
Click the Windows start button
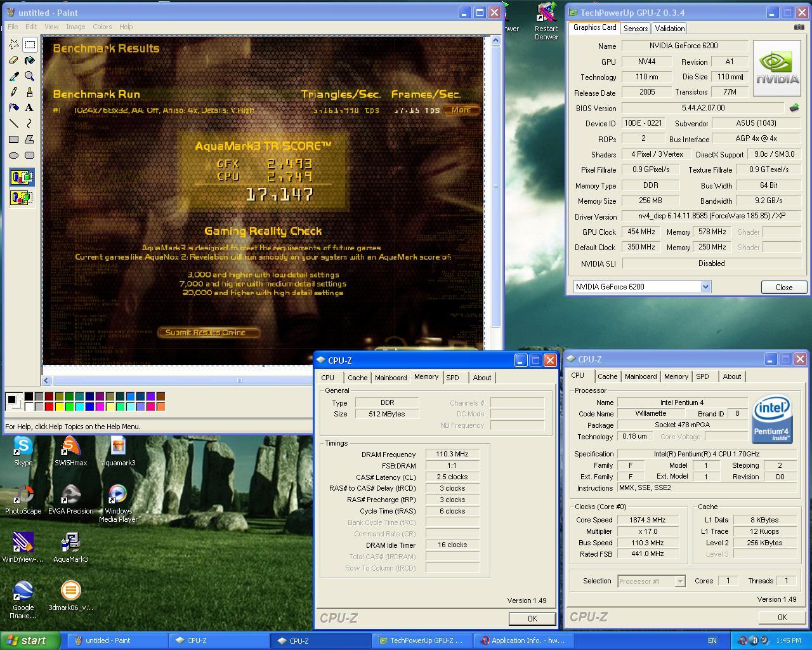point(30,640)
